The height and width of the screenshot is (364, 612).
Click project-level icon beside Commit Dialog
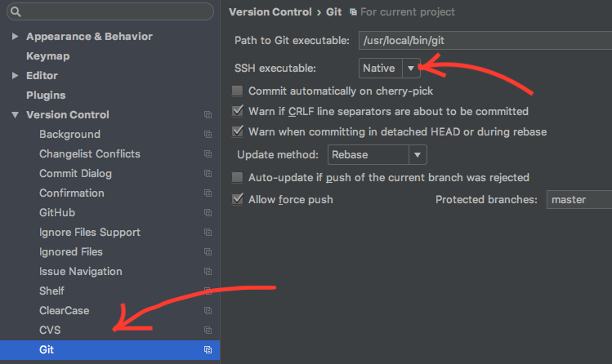(x=208, y=174)
